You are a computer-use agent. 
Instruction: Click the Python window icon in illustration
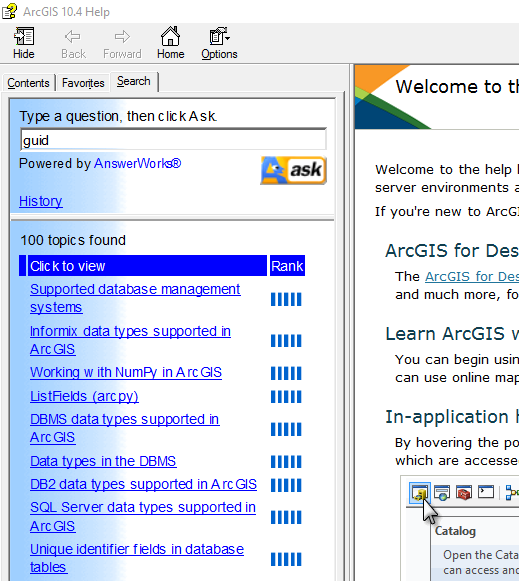(486, 492)
